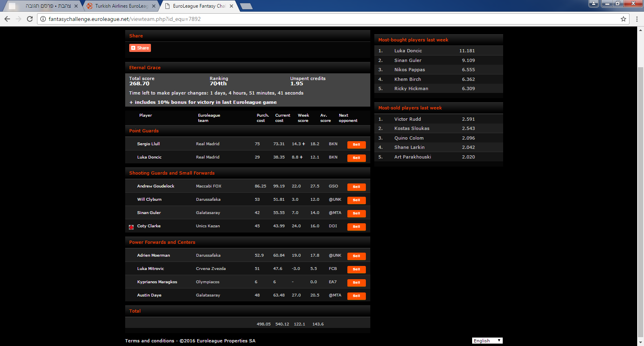Open the English language dropdown
This screenshot has height=346, width=644.
(487, 340)
